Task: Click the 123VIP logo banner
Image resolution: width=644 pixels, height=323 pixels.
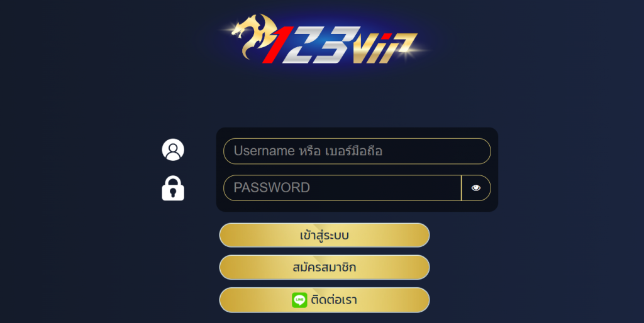Action: point(325,40)
